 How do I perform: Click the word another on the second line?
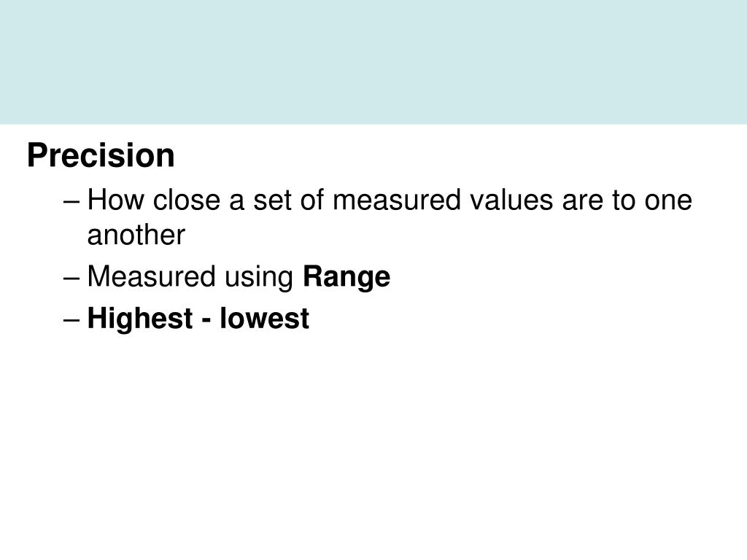(x=136, y=236)
